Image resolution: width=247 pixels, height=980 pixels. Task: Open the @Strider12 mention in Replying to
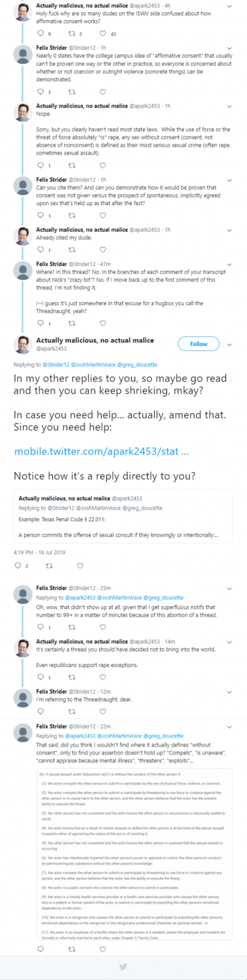click(56, 365)
